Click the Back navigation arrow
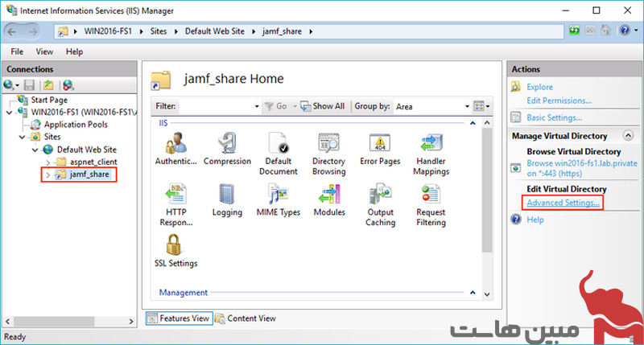Screen dimensions: 644x345 point(12,31)
